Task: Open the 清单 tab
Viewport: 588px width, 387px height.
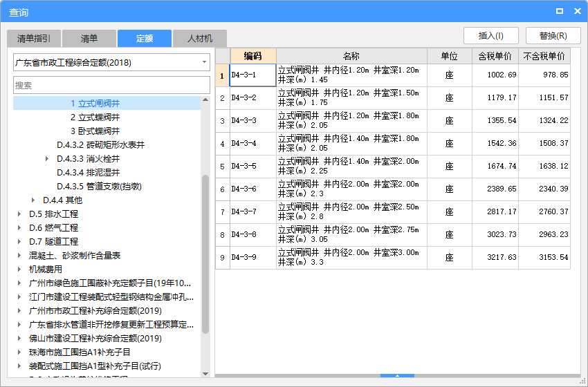Action: (x=89, y=39)
